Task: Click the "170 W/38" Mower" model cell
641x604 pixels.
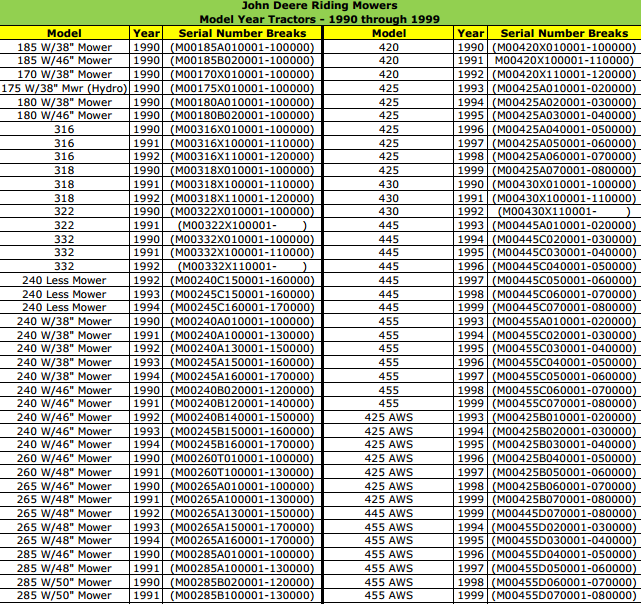Action: coord(65,74)
